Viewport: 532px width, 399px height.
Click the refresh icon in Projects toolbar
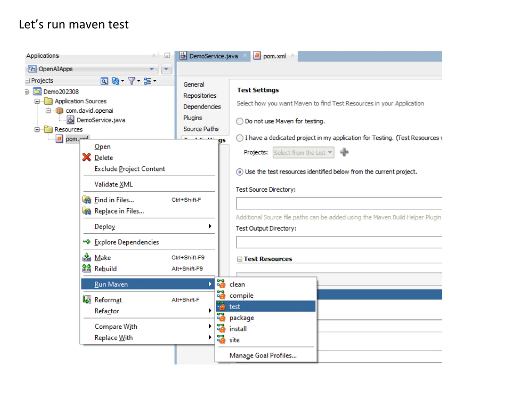[116, 81]
